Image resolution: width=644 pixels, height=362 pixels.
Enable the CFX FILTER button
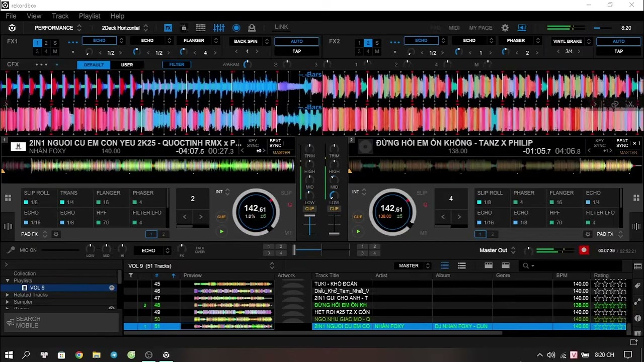coord(177,64)
